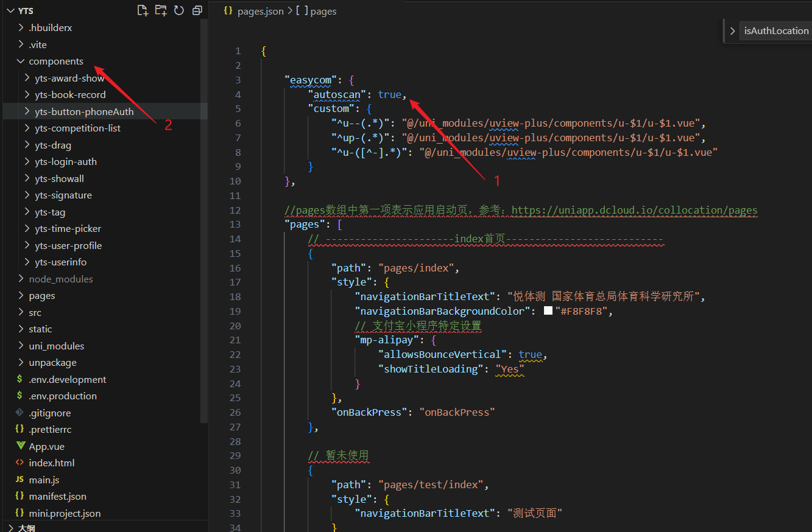Open the index.html file

(51, 463)
